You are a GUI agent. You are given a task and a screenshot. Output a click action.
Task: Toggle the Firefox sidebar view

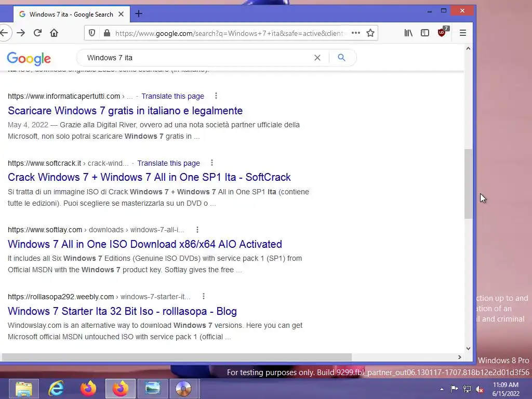(425, 33)
